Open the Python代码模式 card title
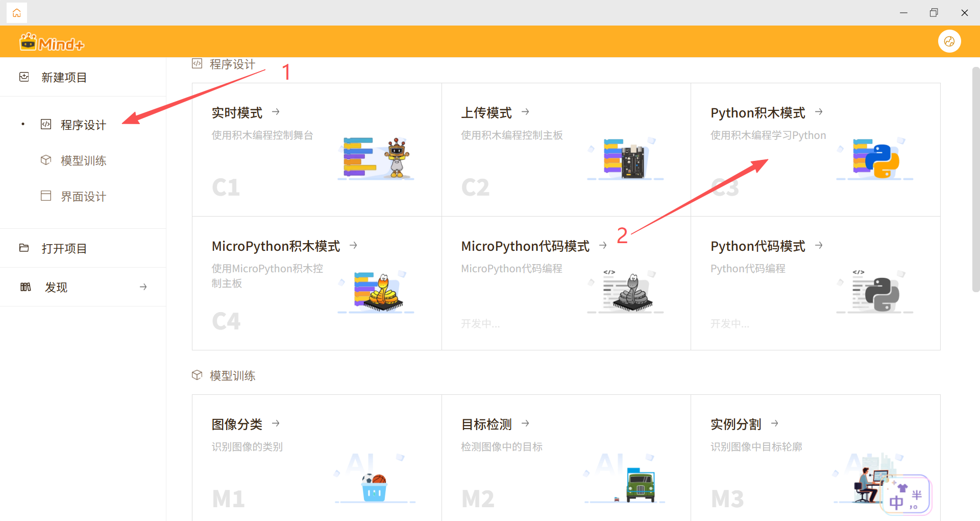Viewport: 980px width, 521px height. [757, 246]
